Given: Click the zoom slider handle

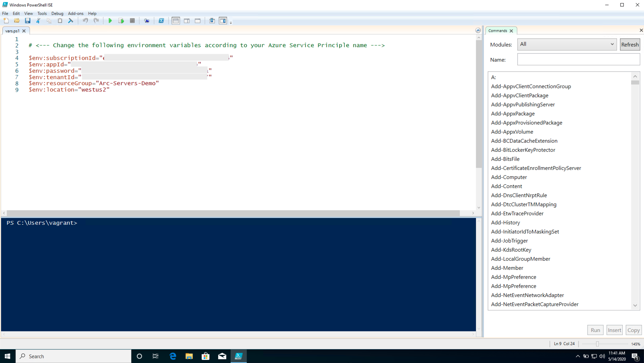Looking at the screenshot, I should click(598, 344).
